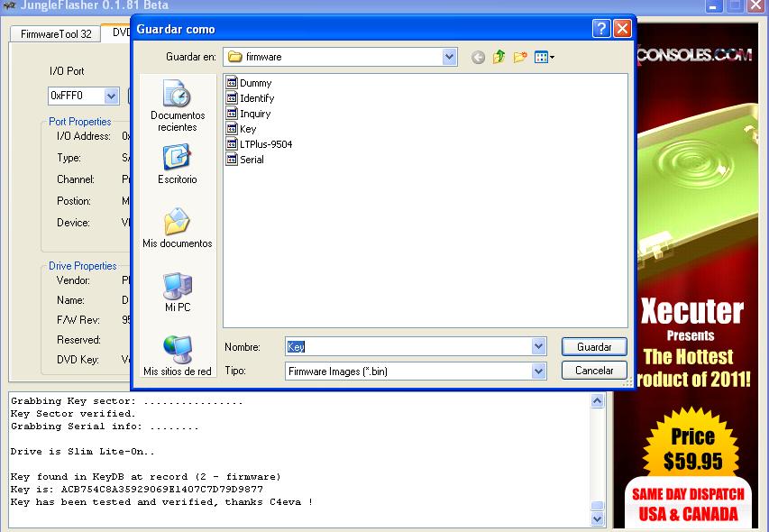Image resolution: width=769 pixels, height=532 pixels.
Task: Click the log scrollbar up arrow
Action: pyautogui.click(x=597, y=401)
